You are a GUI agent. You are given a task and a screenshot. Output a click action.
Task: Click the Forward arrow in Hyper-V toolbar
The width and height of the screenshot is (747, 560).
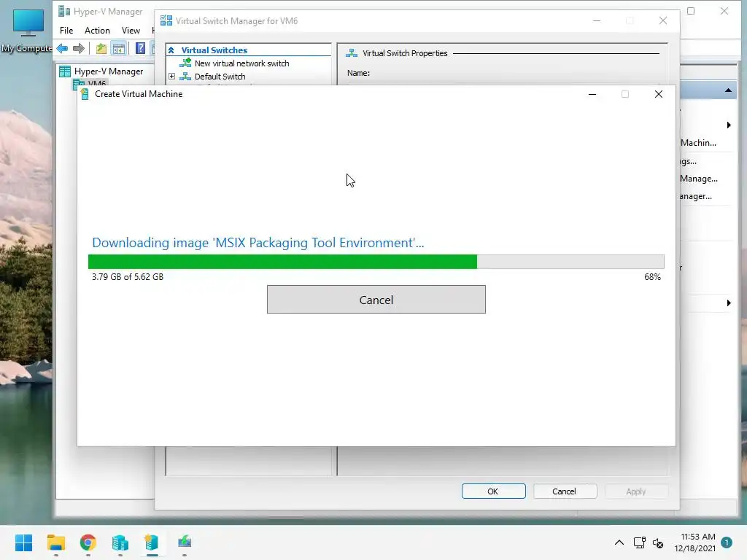tap(79, 48)
